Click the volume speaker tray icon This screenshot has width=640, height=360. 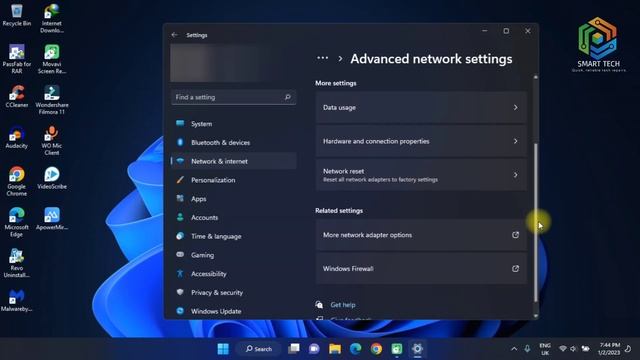tap(573, 349)
